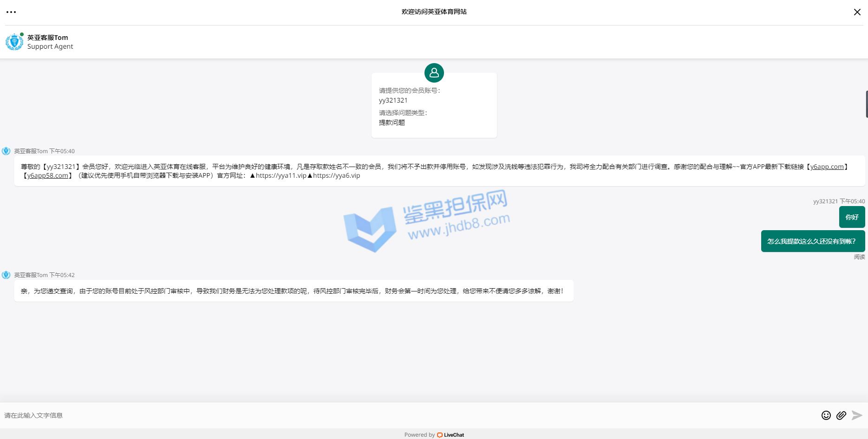Click the green user profile icon

[434, 73]
